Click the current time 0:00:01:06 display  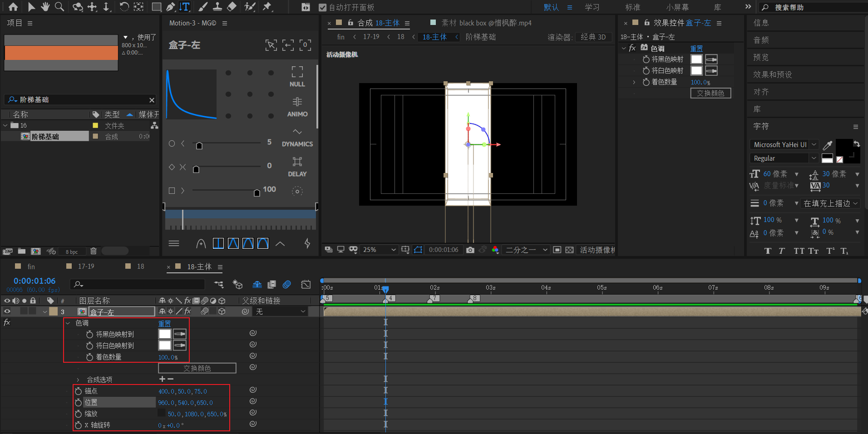[35, 281]
